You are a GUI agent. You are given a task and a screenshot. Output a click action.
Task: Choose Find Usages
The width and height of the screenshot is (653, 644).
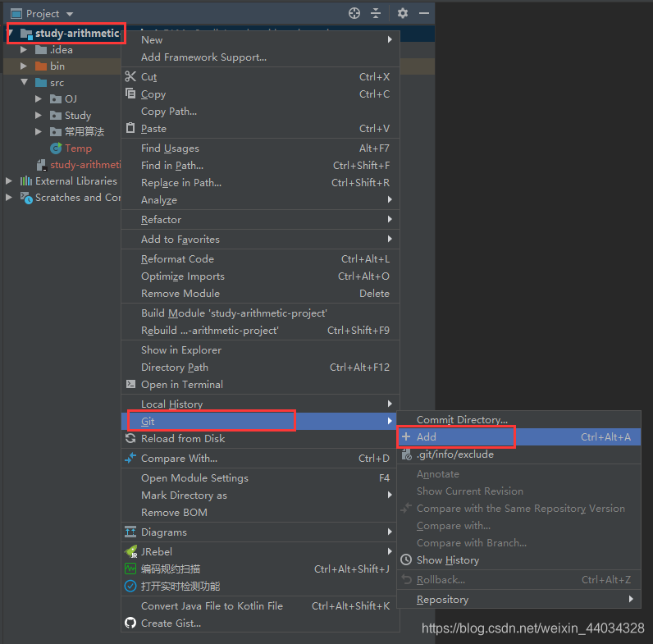coord(260,148)
